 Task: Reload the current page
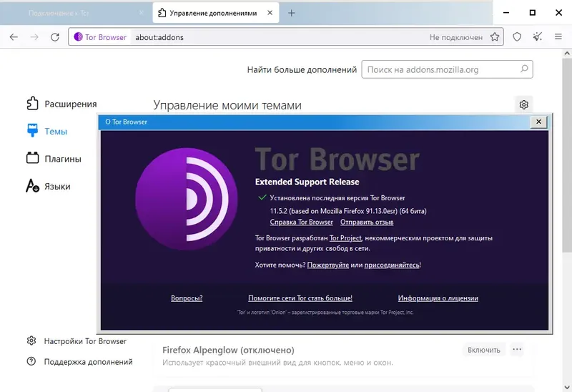click(x=55, y=37)
